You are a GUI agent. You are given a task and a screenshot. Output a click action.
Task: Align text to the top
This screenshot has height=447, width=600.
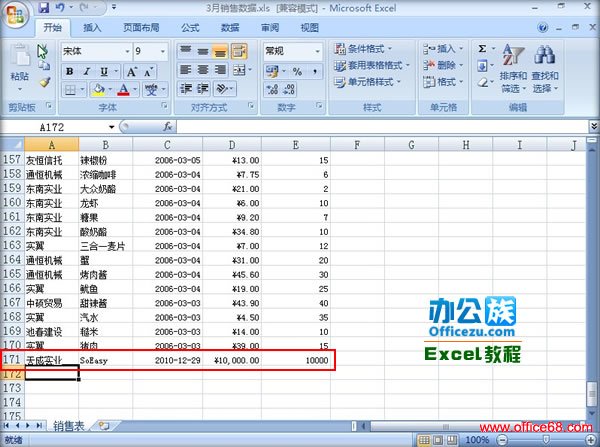186,51
